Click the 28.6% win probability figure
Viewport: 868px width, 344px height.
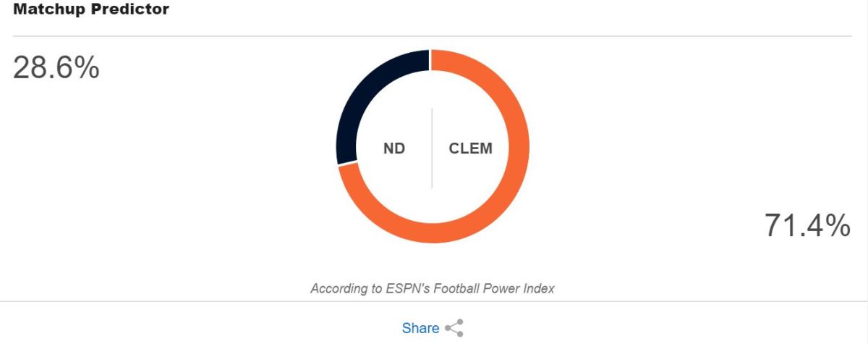click(x=56, y=67)
